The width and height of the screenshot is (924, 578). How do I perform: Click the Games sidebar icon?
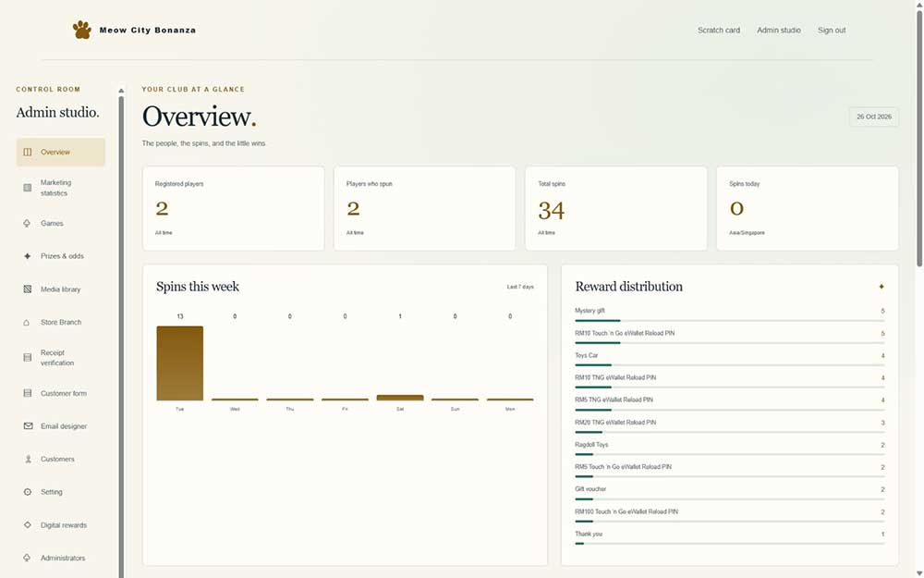(27, 223)
